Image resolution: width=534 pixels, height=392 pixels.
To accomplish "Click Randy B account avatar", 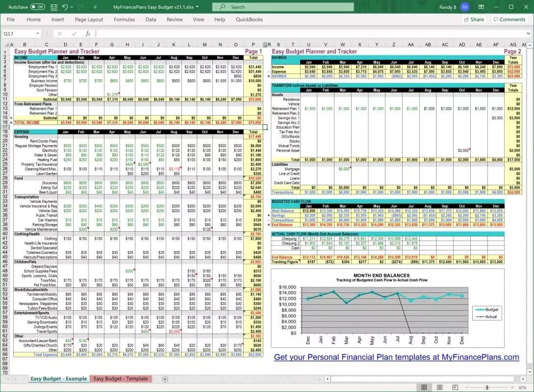I will [x=464, y=7].
